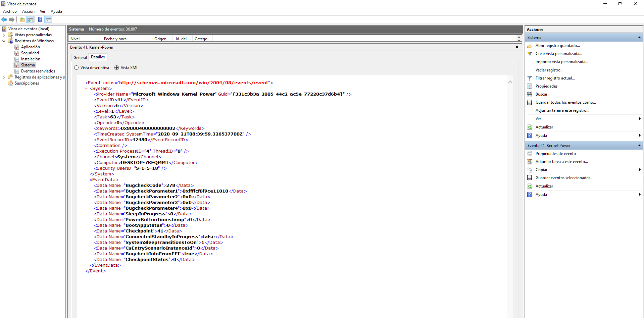Click the Copiar icon in event actions
Image resolution: width=644 pixels, height=318 pixels.
(x=530, y=170)
